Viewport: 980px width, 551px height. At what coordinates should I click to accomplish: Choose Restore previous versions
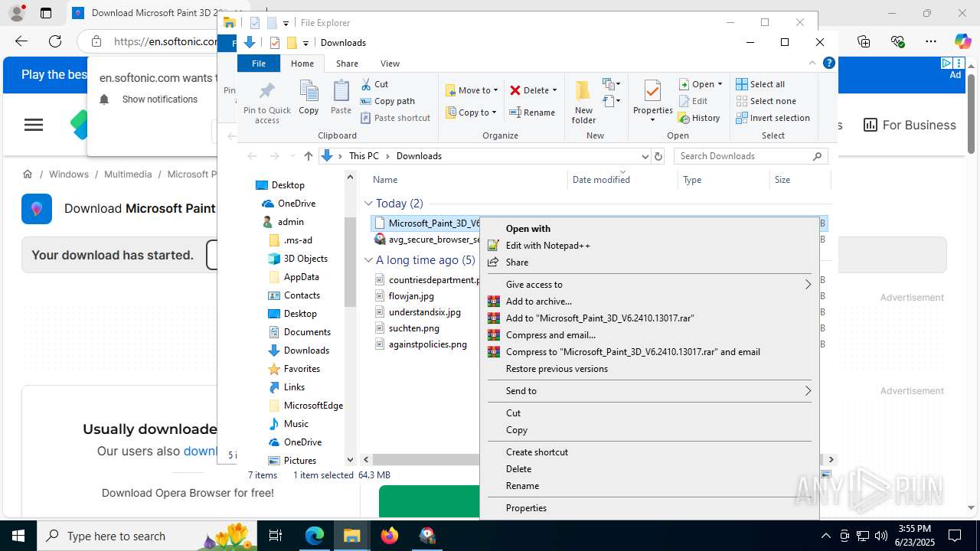coord(649,369)
